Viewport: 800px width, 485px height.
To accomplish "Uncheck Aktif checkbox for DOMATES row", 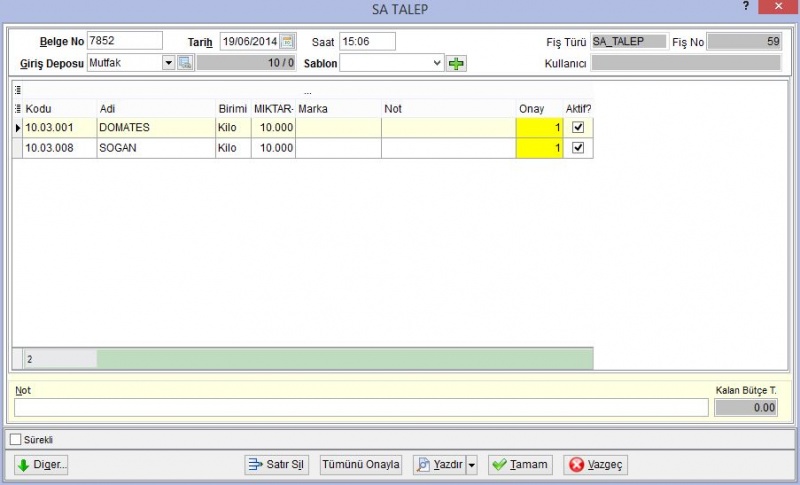I will [x=578, y=127].
